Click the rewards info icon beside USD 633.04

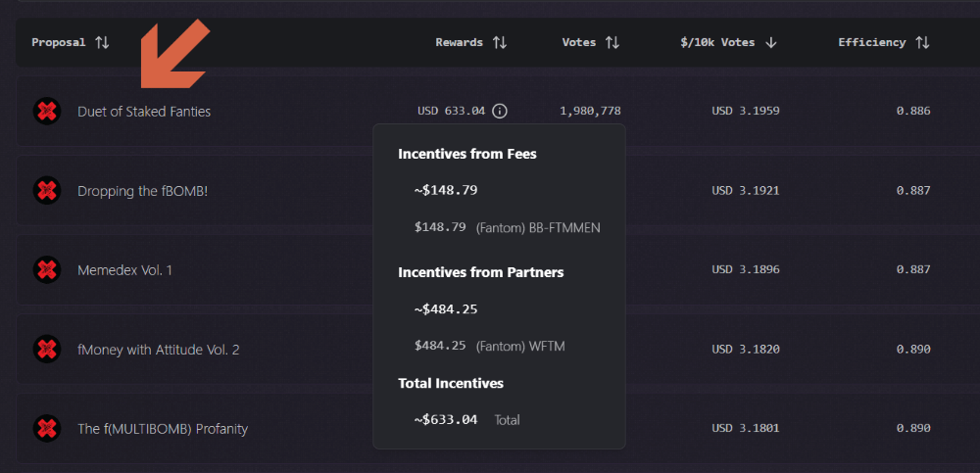coord(500,112)
